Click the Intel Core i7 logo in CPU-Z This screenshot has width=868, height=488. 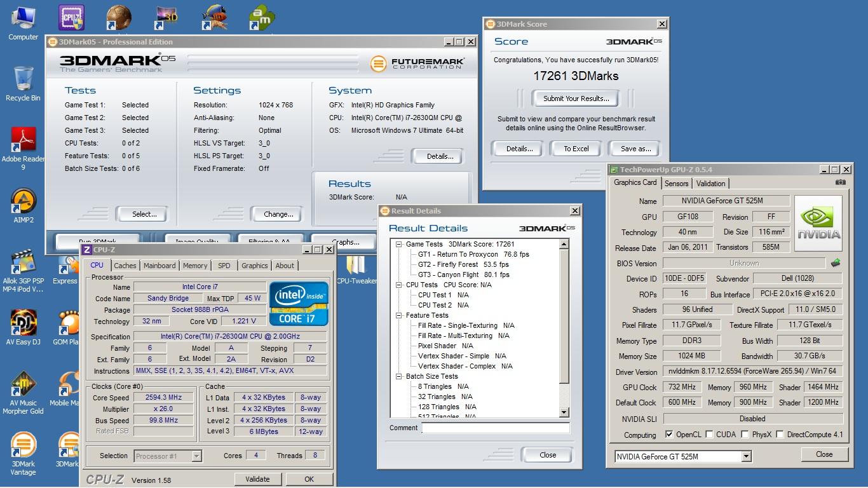tap(299, 304)
